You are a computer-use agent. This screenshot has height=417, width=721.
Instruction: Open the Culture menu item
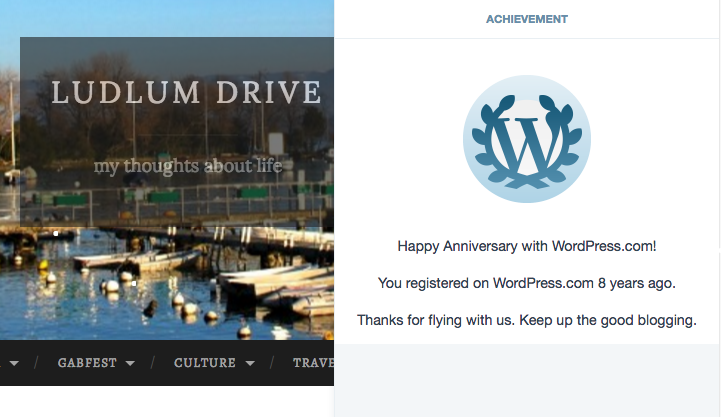click(205, 363)
